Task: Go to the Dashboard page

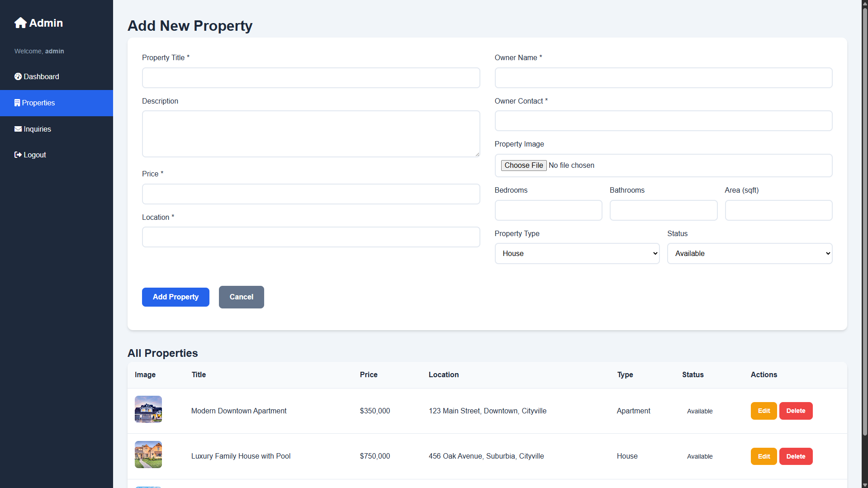Action: tap(41, 76)
